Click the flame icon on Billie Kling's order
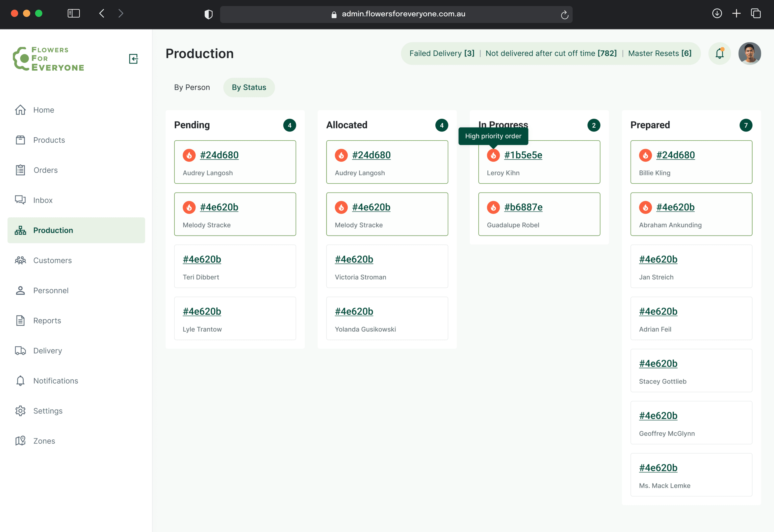The height and width of the screenshot is (532, 774). click(645, 155)
